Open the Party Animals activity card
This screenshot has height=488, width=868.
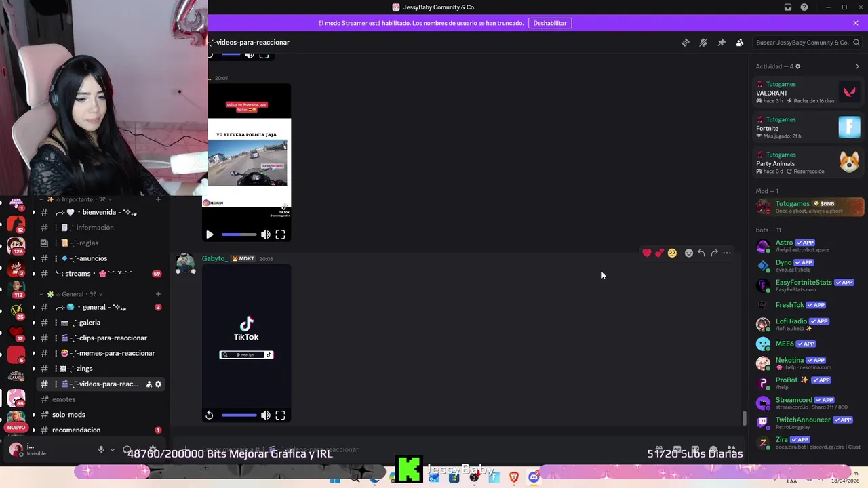(x=808, y=163)
